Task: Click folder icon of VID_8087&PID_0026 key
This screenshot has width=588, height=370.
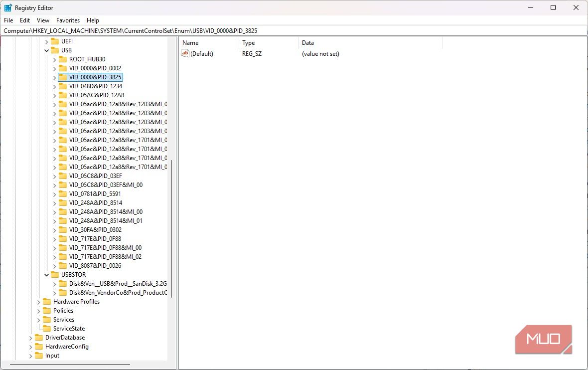Action: pos(63,266)
